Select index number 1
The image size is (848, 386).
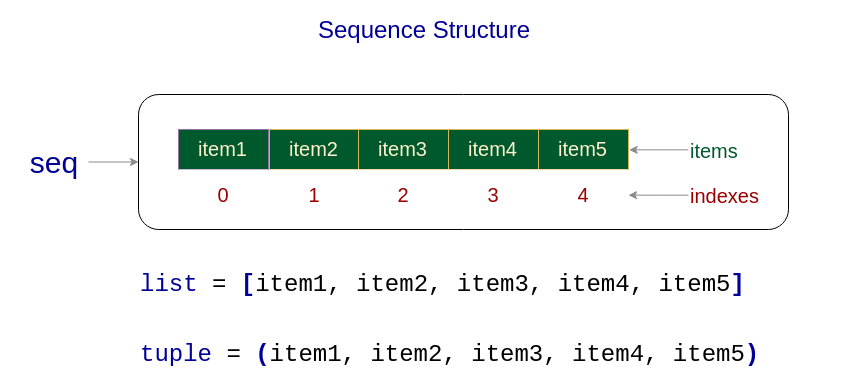314,195
